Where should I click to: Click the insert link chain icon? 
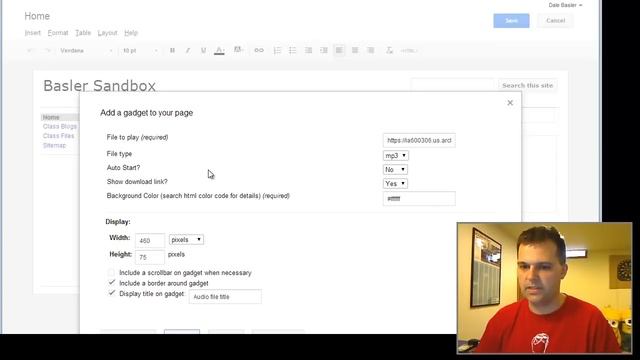tap(259, 50)
